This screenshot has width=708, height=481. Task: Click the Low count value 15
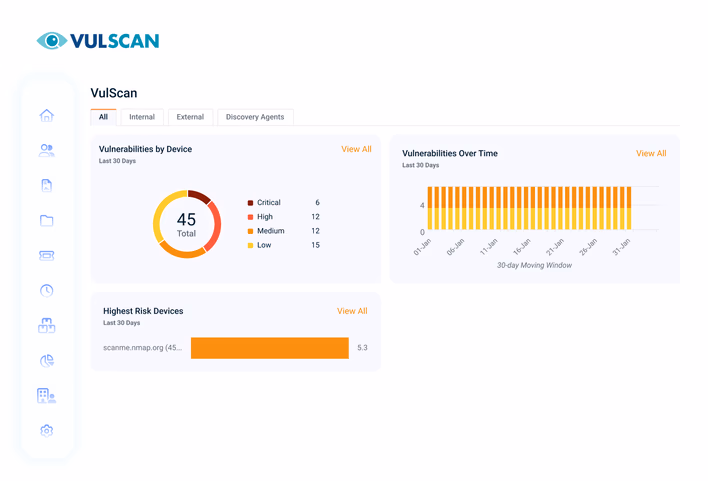coord(315,245)
